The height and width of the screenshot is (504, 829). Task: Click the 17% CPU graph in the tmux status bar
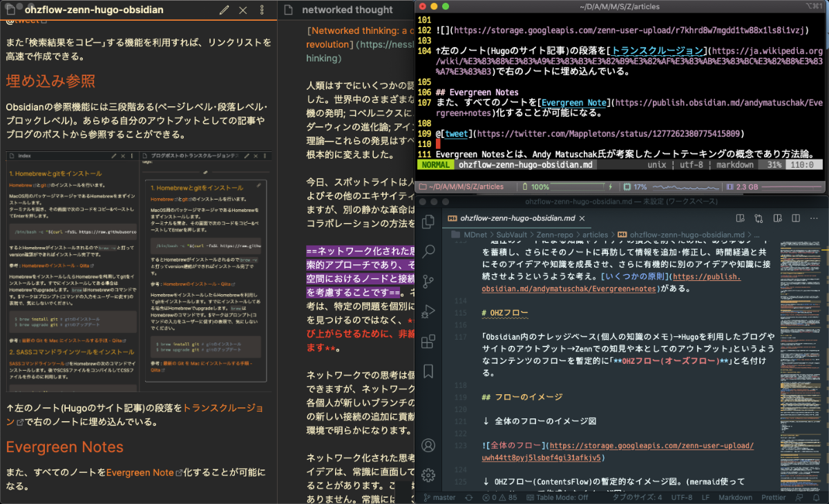coord(670,186)
